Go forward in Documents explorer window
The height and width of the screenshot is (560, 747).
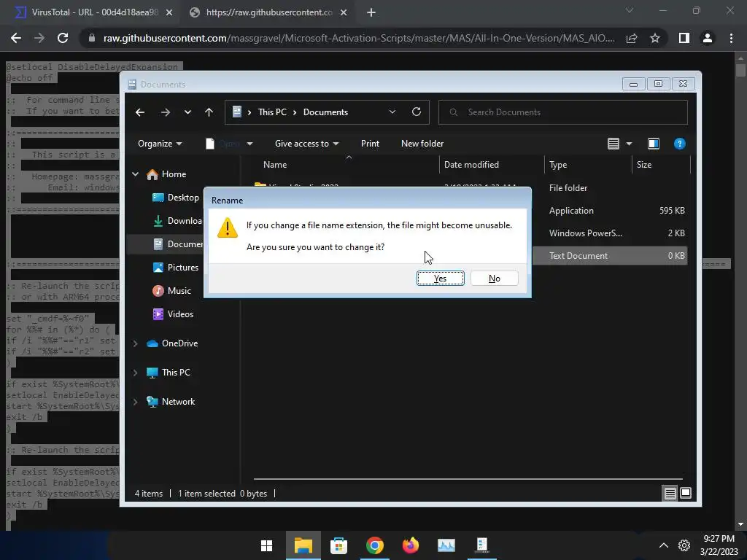coord(166,112)
